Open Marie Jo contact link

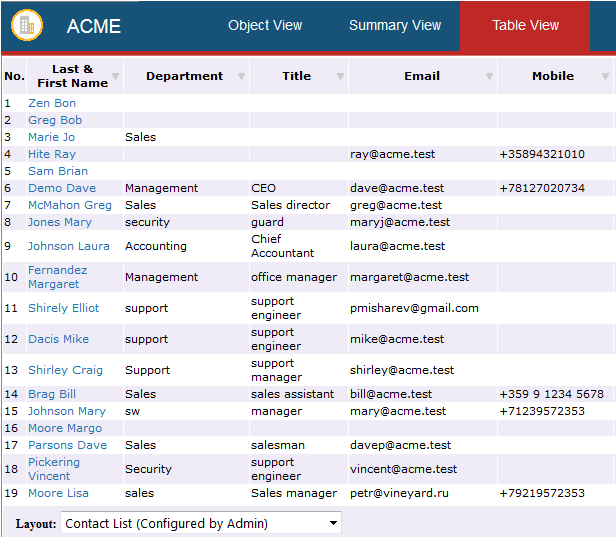pyautogui.click(x=51, y=137)
